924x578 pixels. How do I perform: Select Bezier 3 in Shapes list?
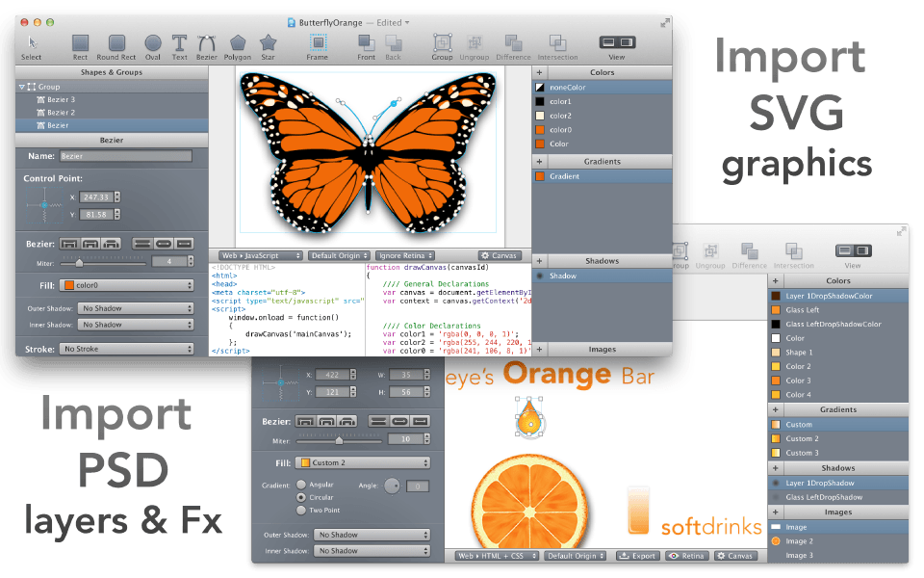click(60, 99)
